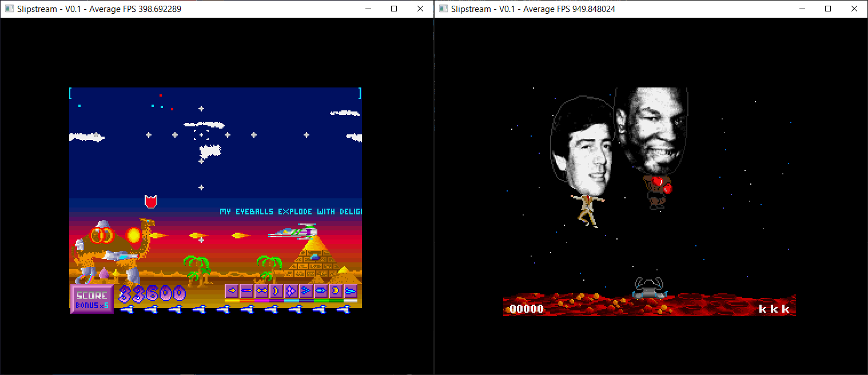Click the grinning boxer's large head
The image size is (868, 375).
(652, 130)
